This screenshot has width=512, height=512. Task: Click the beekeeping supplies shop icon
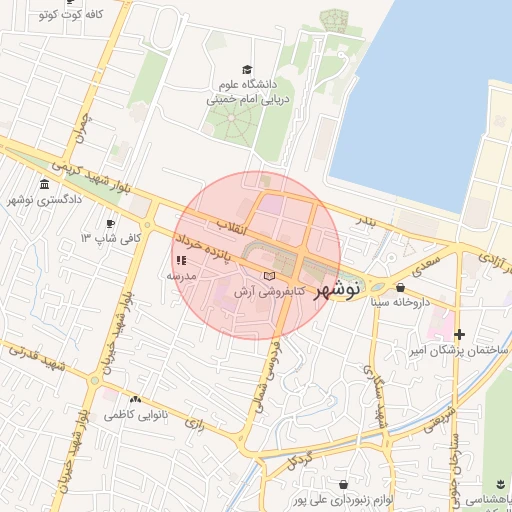tap(343, 484)
